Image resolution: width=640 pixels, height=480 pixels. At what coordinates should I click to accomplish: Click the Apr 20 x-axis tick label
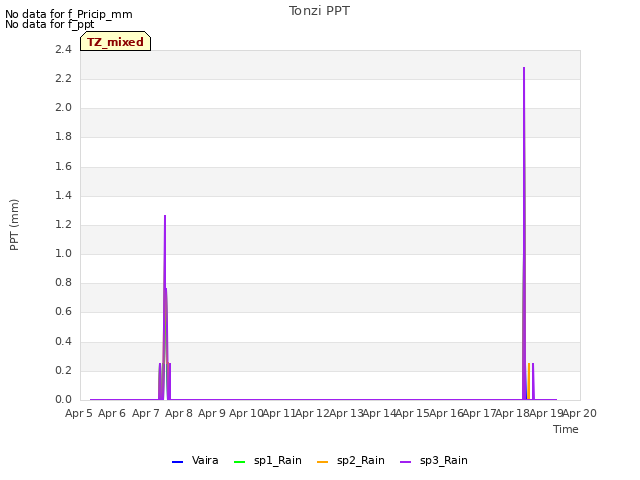pyautogui.click(x=580, y=413)
